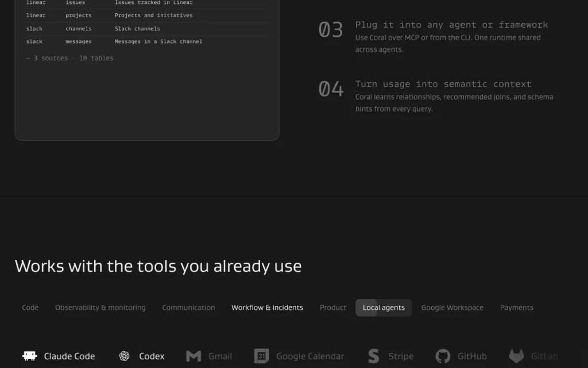Click the Claude Code pixel robot icon

pos(30,355)
